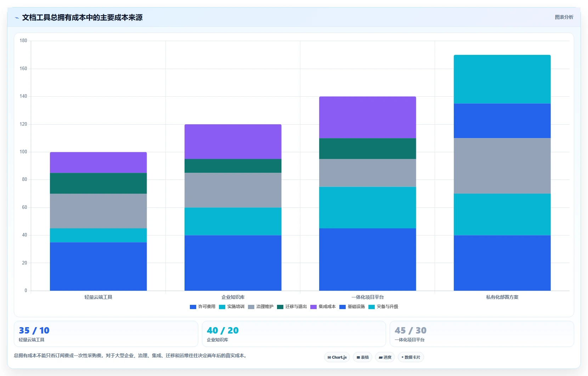Click the thin cyan segment of 轻量云端工具 bar
Image resolution: width=588 pixels, height=376 pixels.
tap(98, 235)
